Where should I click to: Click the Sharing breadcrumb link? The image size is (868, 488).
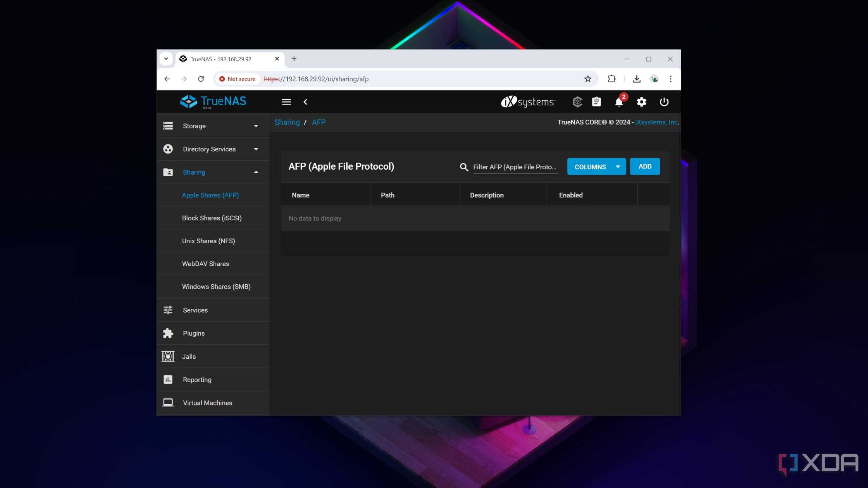coord(287,122)
